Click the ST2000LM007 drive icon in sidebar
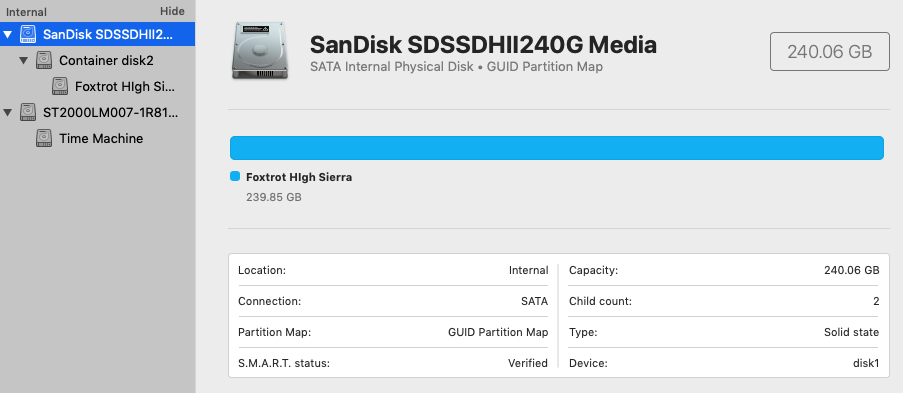The width and height of the screenshot is (903, 393). pos(28,112)
